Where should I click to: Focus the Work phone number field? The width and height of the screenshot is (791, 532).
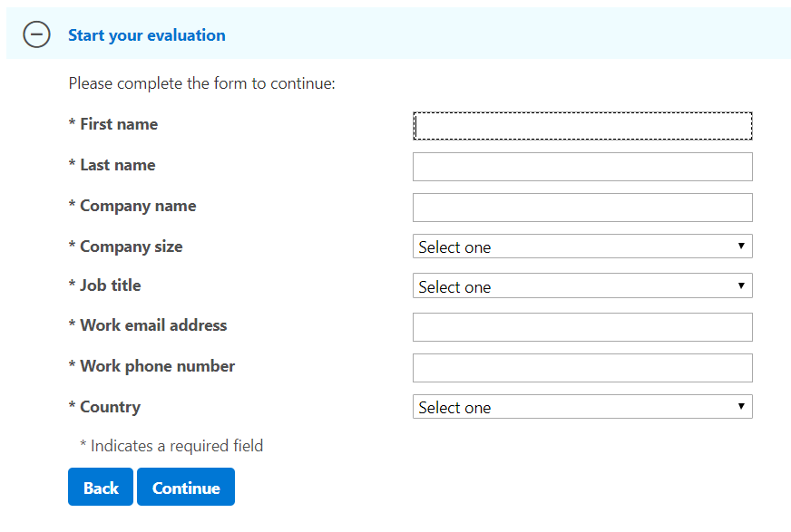(x=582, y=368)
